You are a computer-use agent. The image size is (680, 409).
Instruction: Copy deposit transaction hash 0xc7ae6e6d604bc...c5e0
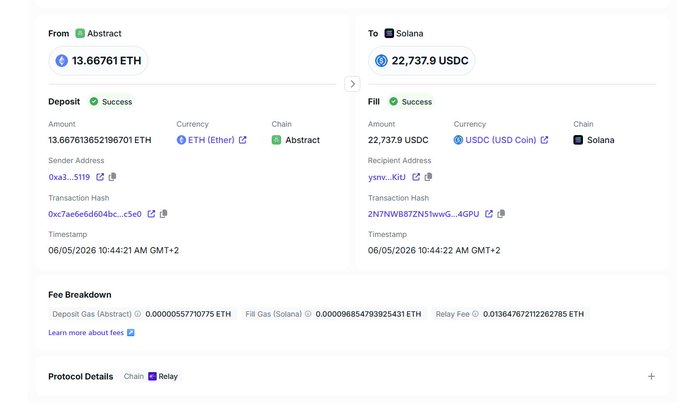click(163, 213)
